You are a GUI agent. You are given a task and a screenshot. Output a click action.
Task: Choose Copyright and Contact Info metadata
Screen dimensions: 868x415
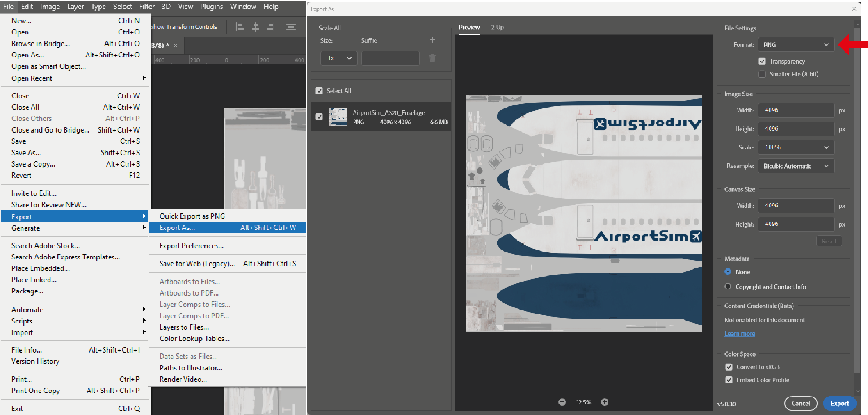point(728,287)
